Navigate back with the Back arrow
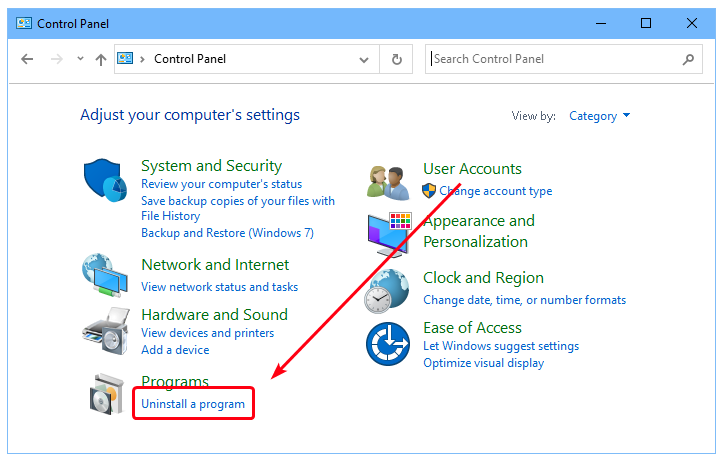The height and width of the screenshot is (460, 720). (28, 59)
